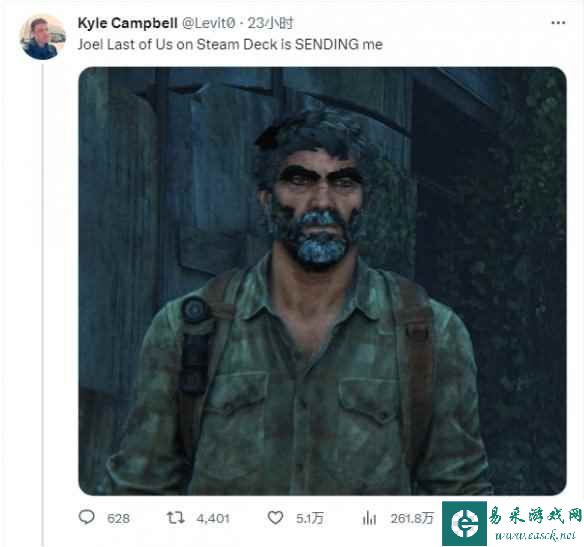The width and height of the screenshot is (584, 547).
Task: Open the www.easck.net URL
Action: point(535,535)
